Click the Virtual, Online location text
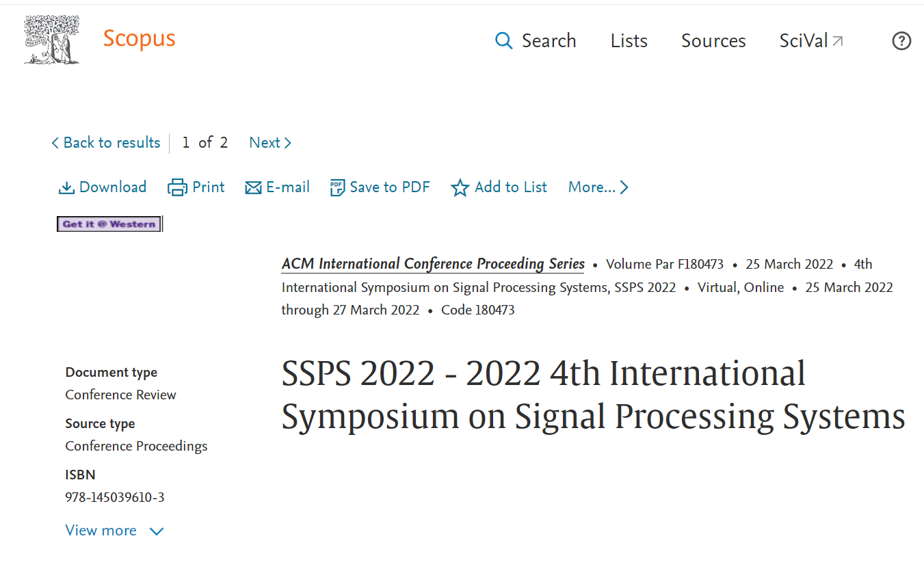The height and width of the screenshot is (571, 924). (741, 288)
